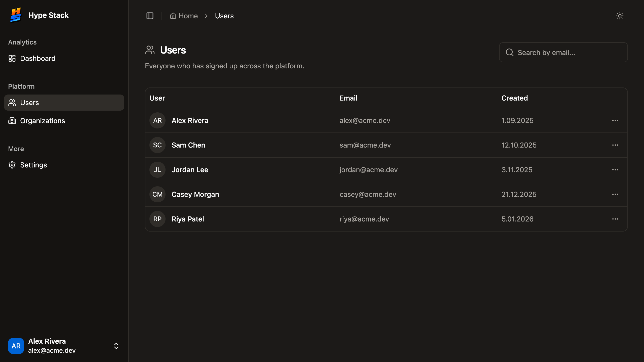The height and width of the screenshot is (362, 644).
Task: Click the 3.11.2025 created date
Action: click(x=517, y=170)
